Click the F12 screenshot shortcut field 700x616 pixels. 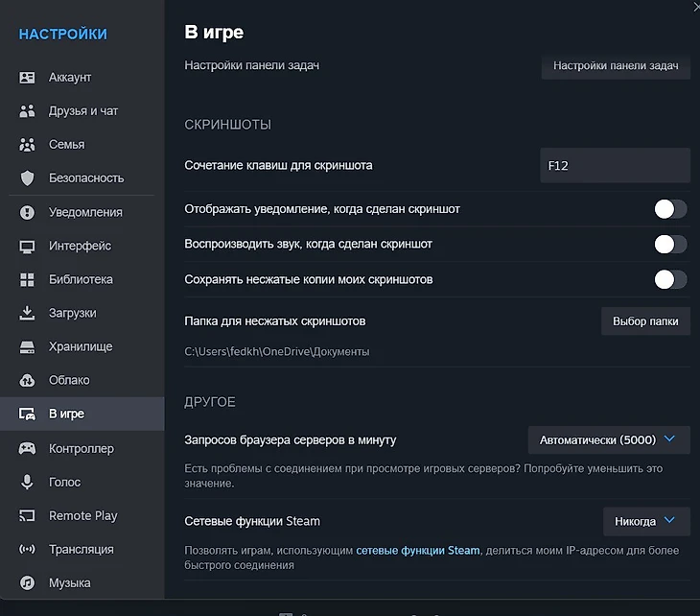point(614,165)
